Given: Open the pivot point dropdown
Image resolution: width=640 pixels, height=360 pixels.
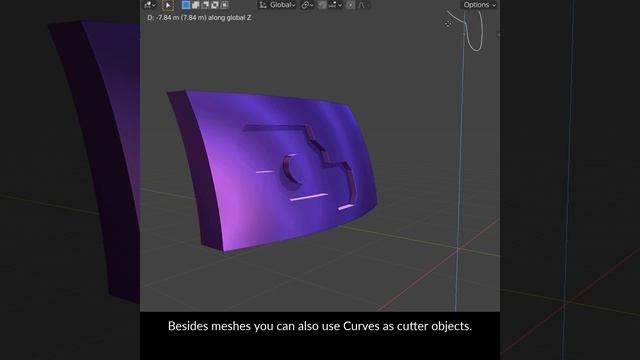Looking at the screenshot, I should pos(307,5).
